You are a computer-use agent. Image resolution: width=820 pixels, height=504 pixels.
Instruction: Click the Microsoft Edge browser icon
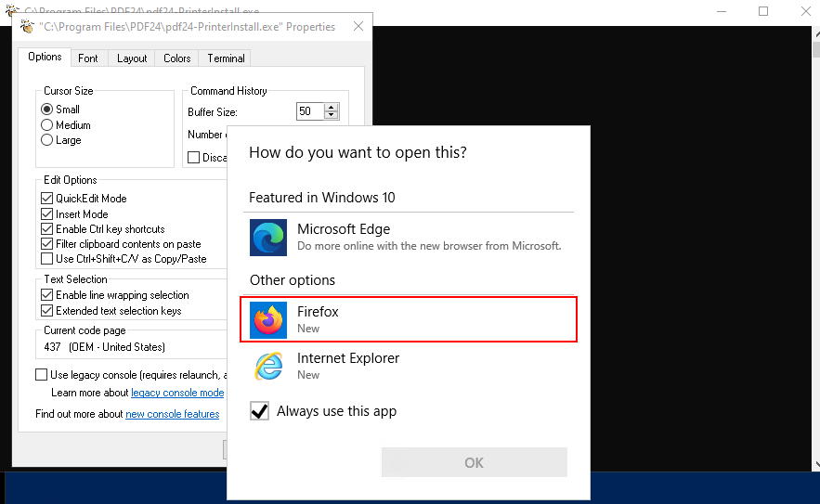click(268, 238)
